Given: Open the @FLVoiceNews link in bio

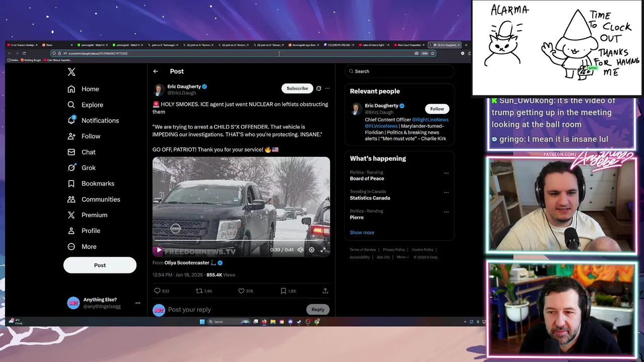Looking at the screenshot, I should point(381,126).
